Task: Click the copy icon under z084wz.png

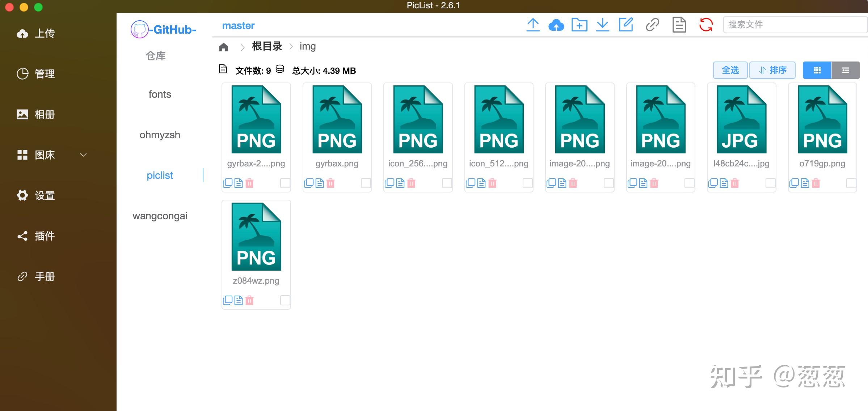Action: [x=227, y=300]
